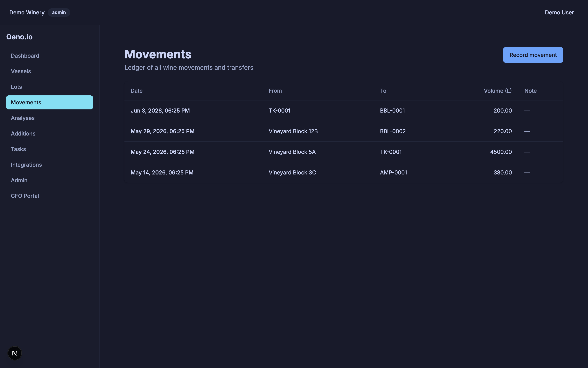Viewport: 588px width, 368px height.
Task: Open the Dashboard page
Action: pyautogui.click(x=49, y=56)
